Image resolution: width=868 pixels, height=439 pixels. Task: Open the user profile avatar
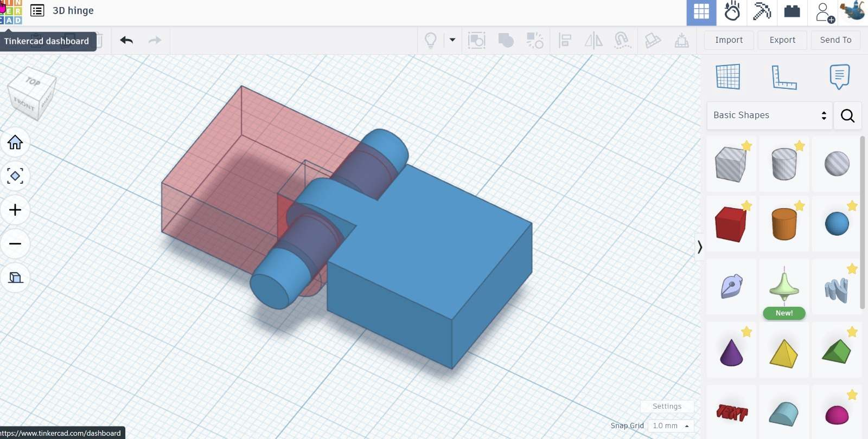pyautogui.click(x=853, y=11)
